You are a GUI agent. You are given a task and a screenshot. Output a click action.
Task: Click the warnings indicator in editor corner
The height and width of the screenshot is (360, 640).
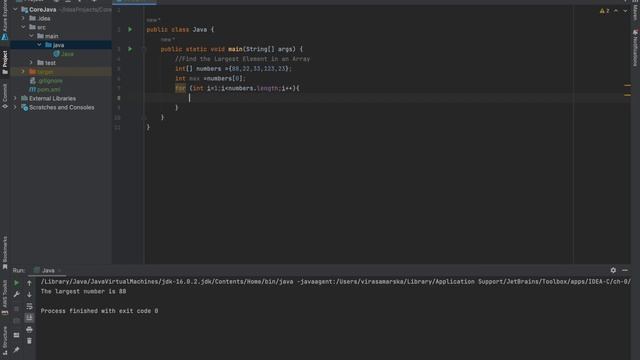click(604, 11)
